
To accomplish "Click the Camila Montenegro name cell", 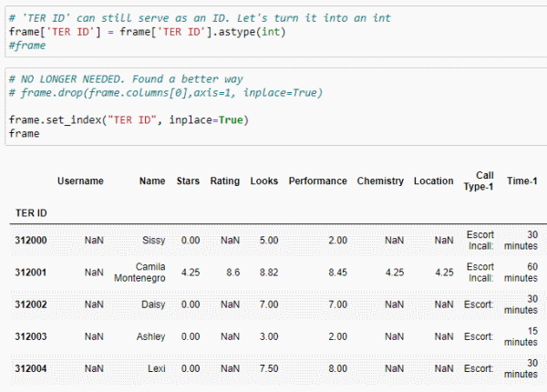I will (x=139, y=273).
